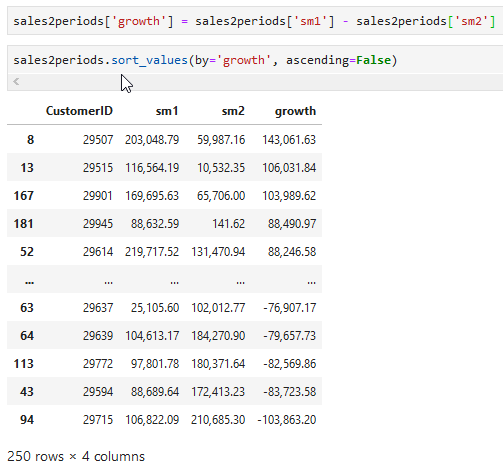The width and height of the screenshot is (503, 470).
Task: Click the growth value -103,863.20
Action: (x=287, y=420)
